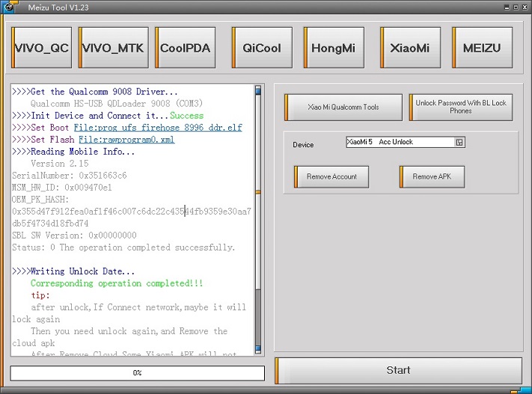Close the Meizu Tool window
This screenshot has width=532, height=394.
click(525, 7)
